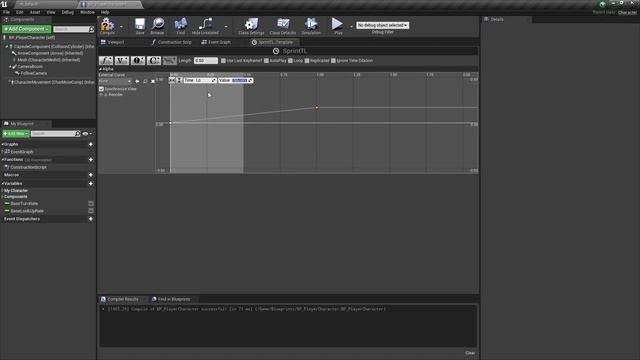
Task: Browse to external curve magnifier icon
Action: (x=145, y=81)
